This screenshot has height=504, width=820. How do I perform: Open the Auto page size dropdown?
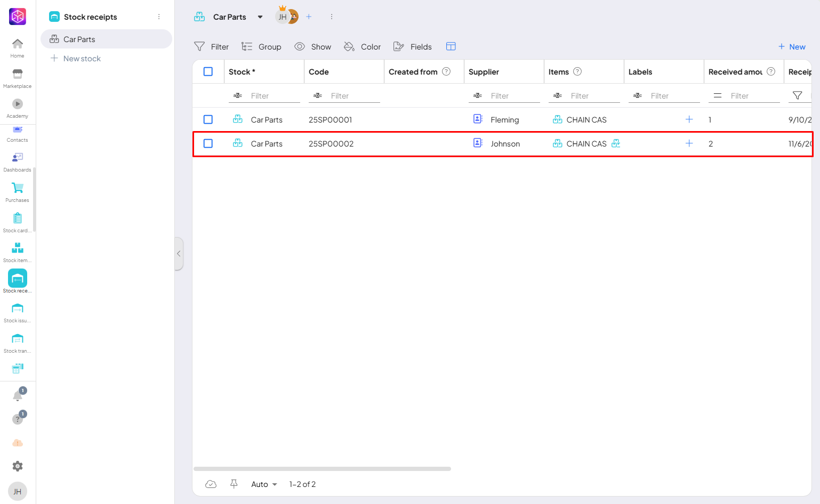pyautogui.click(x=264, y=484)
